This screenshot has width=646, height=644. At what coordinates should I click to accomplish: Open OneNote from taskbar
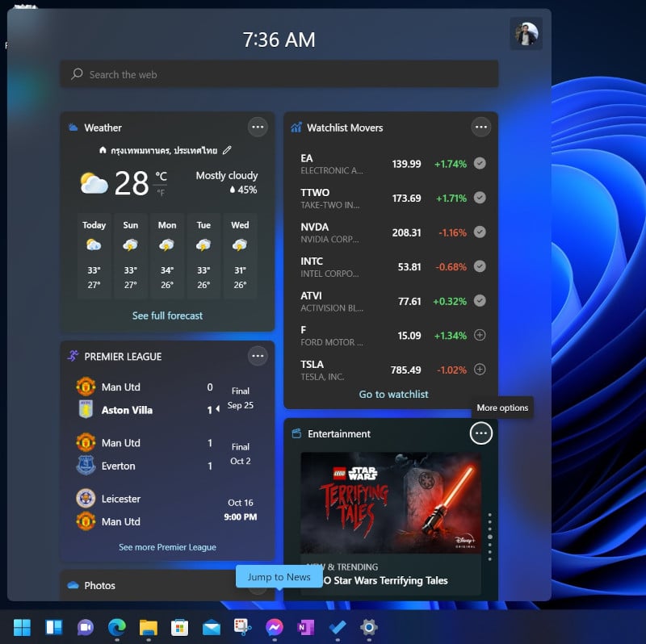(306, 627)
